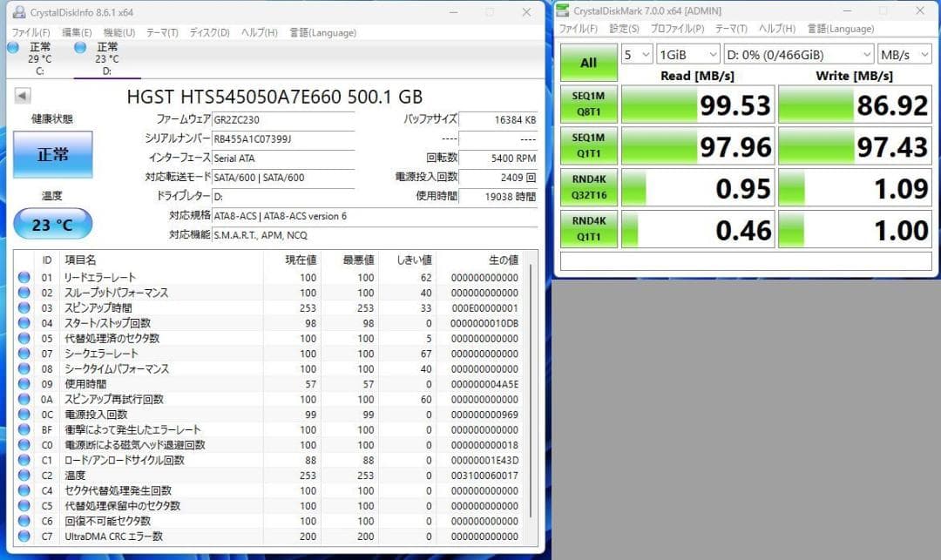This screenshot has height=560, width=941.
Task: Open the 機能 menu in CrystalDiskInfo
Action: 115,31
